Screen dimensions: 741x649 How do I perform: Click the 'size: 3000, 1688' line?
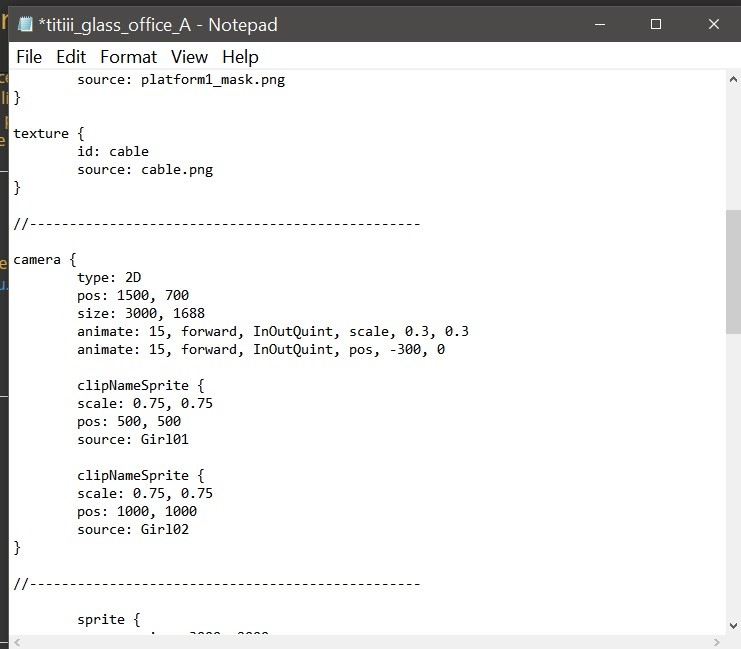pos(141,313)
